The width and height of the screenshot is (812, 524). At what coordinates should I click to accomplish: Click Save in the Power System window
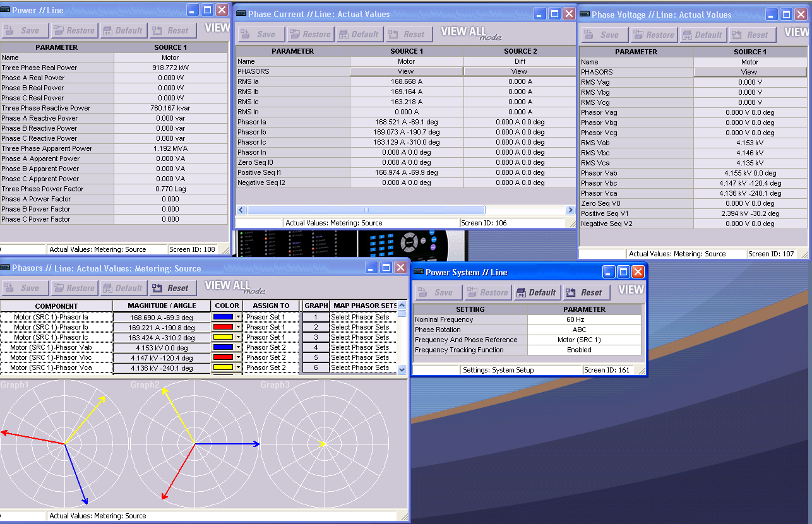pyautogui.click(x=438, y=292)
